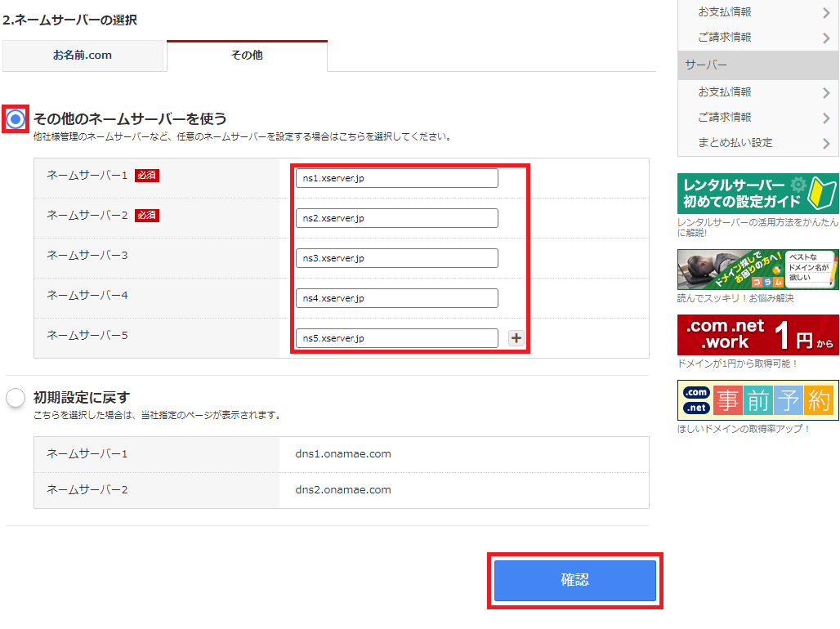Screen dimensions: 840x629
Task: Open レンタルサーバー初めての設定ガイド banner
Action: 758,194
